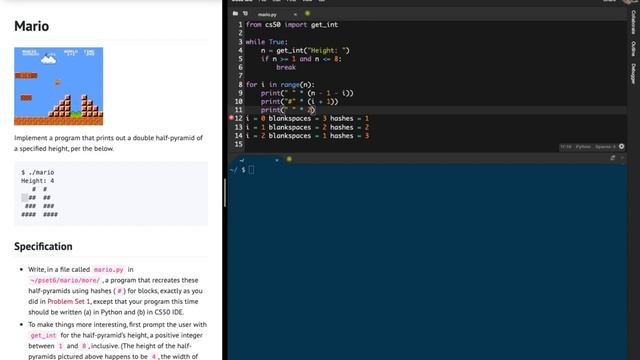This screenshot has height=360, width=640.
Task: Add a new editor tab with green plus
Action: tap(307, 13)
